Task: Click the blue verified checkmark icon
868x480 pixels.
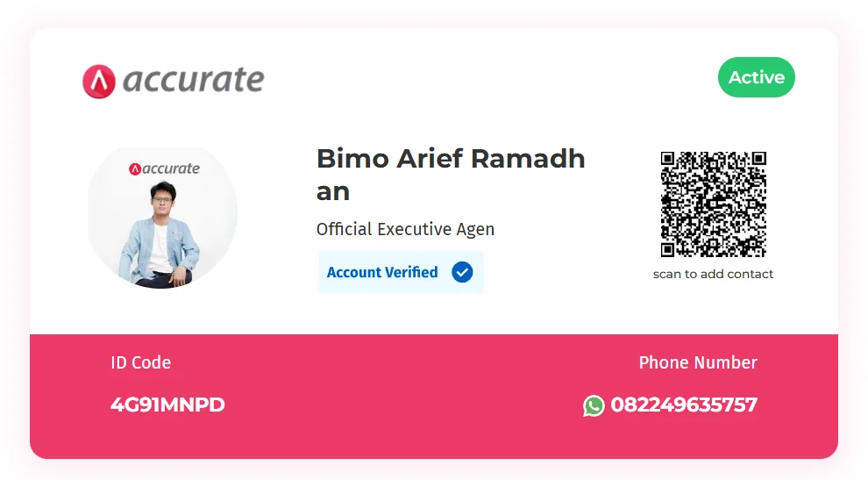Action: (x=462, y=272)
